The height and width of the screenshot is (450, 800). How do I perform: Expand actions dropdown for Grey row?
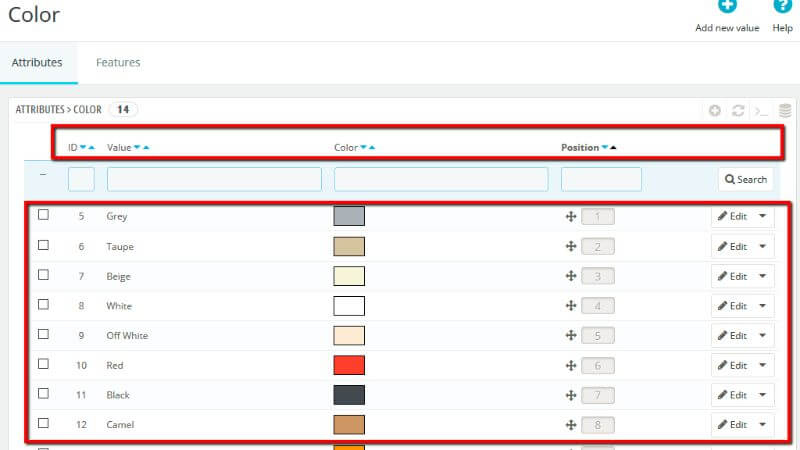[763, 216]
